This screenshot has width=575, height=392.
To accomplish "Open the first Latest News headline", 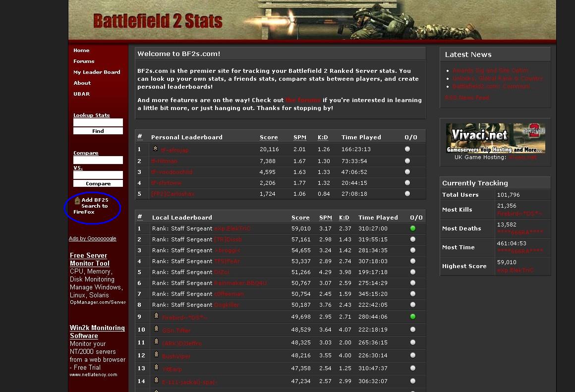I will coord(491,70).
